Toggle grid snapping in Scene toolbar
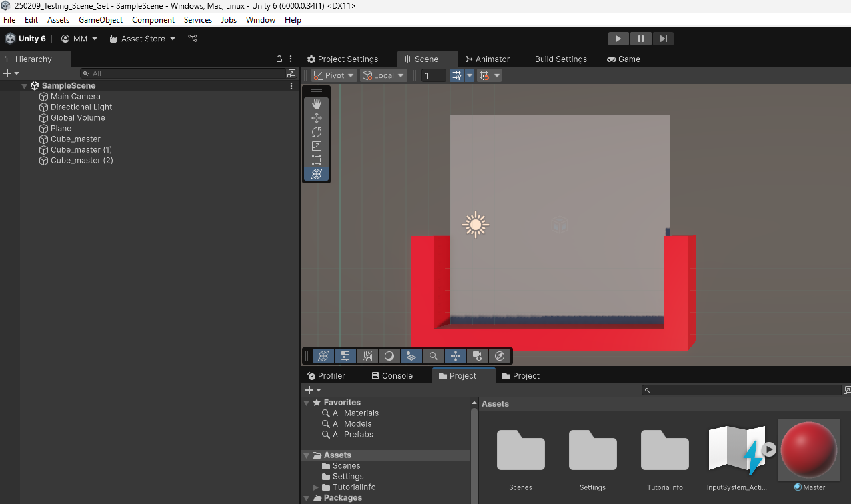This screenshot has height=504, width=851. 457,75
